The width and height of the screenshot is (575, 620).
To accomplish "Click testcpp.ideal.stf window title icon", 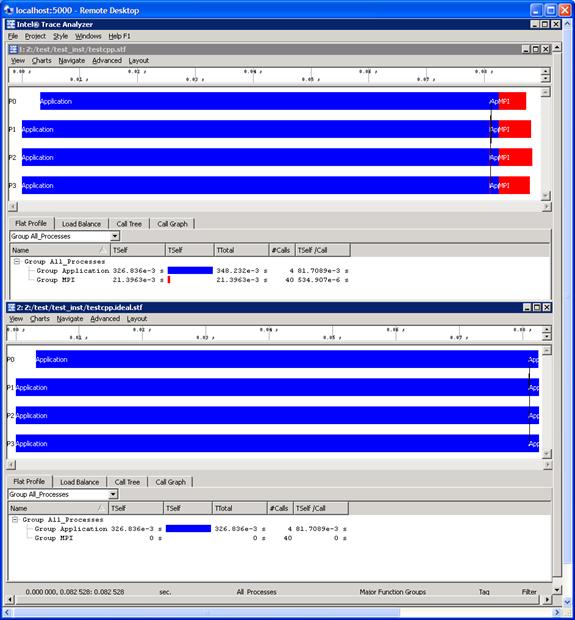I will click(11, 308).
